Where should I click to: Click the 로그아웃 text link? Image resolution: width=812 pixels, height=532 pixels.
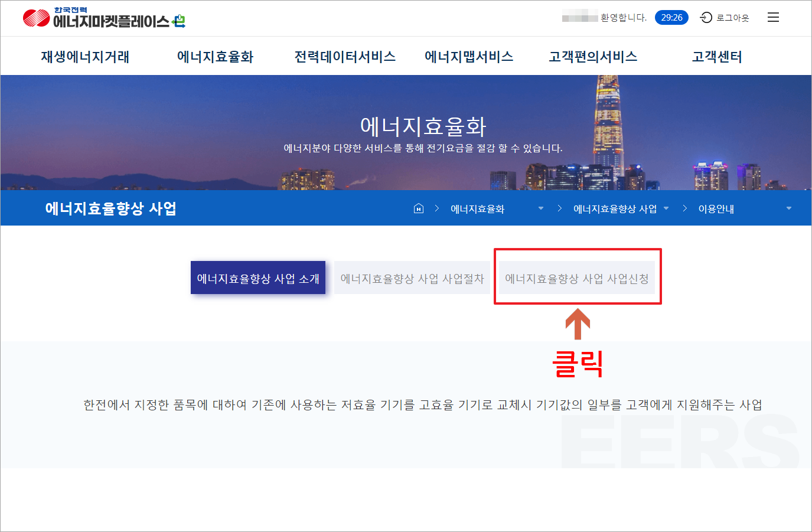(732, 17)
